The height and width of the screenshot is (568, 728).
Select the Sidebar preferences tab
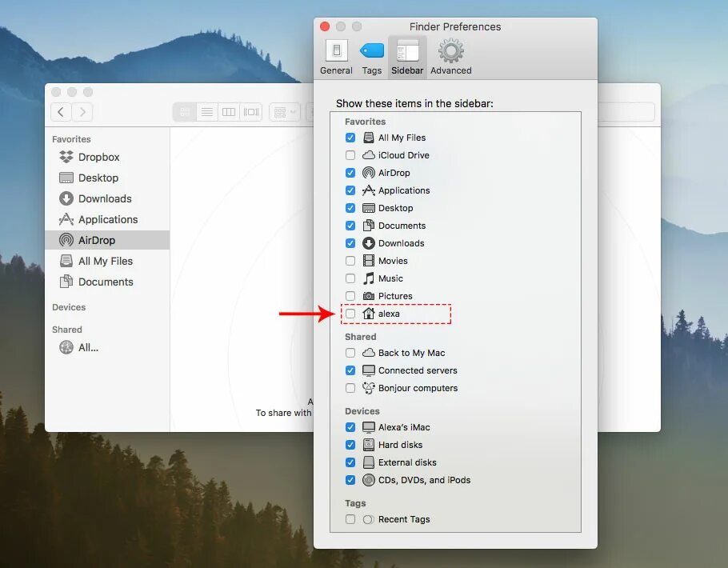tap(407, 58)
